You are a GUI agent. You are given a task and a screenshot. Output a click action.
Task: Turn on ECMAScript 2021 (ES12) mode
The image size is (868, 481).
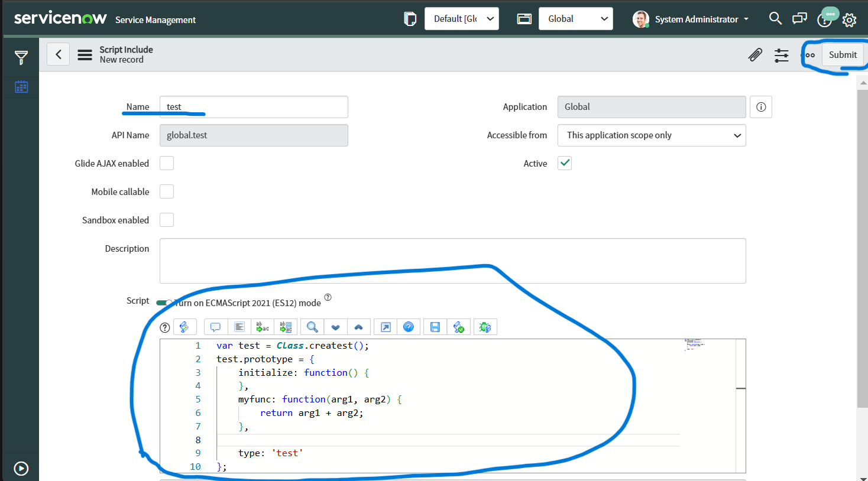pos(164,302)
